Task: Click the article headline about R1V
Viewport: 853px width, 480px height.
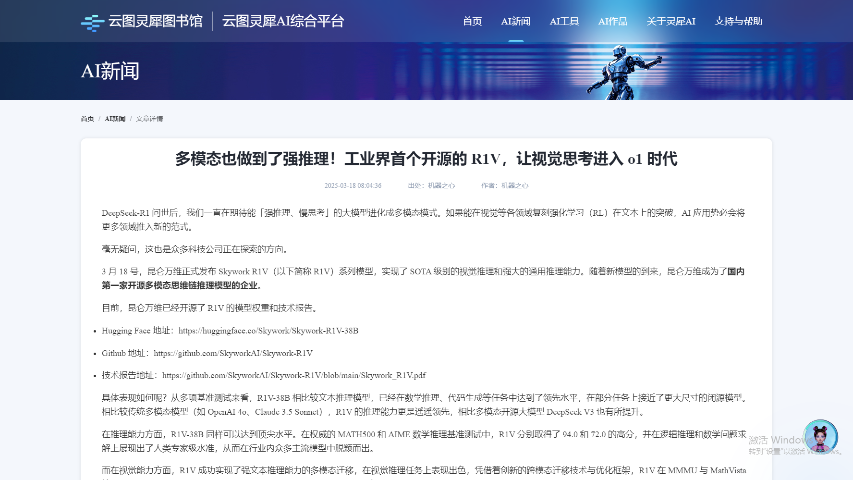Action: pos(426,159)
